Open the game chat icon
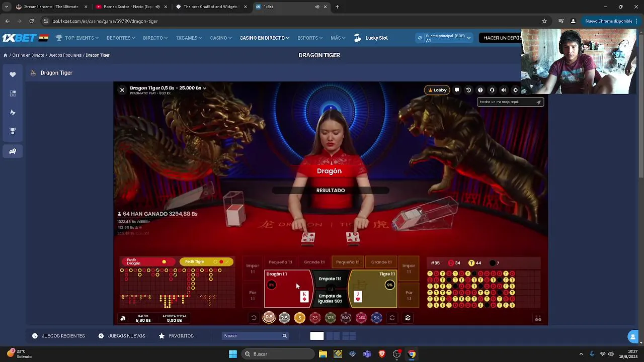This screenshot has height=362, width=644. [457, 90]
